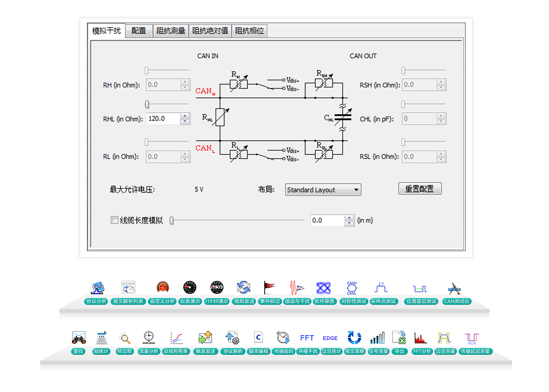Click the 重置配置 button
The width and height of the screenshot is (549, 392).
[x=420, y=189]
